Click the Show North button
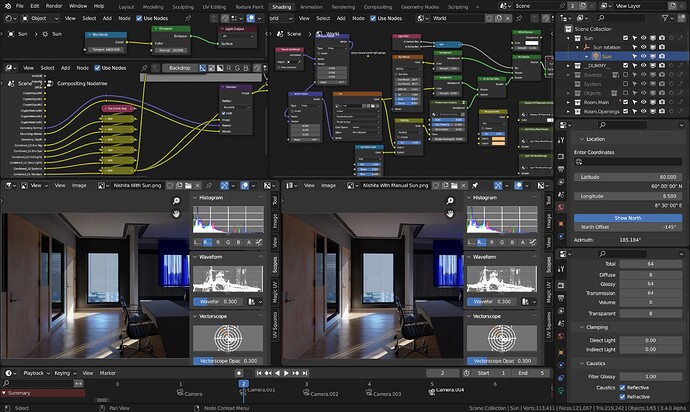The height and width of the screenshot is (412, 690). click(x=628, y=218)
